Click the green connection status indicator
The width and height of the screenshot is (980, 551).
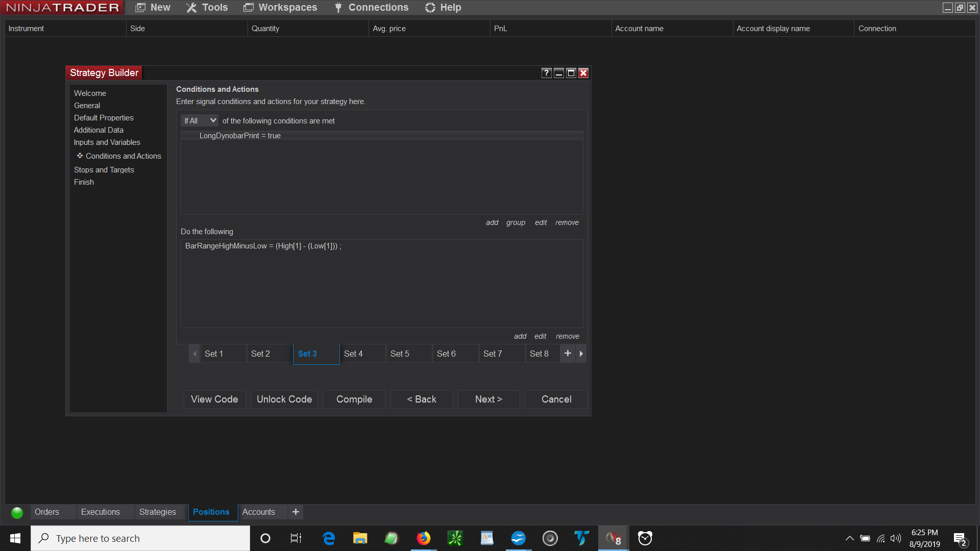17,512
